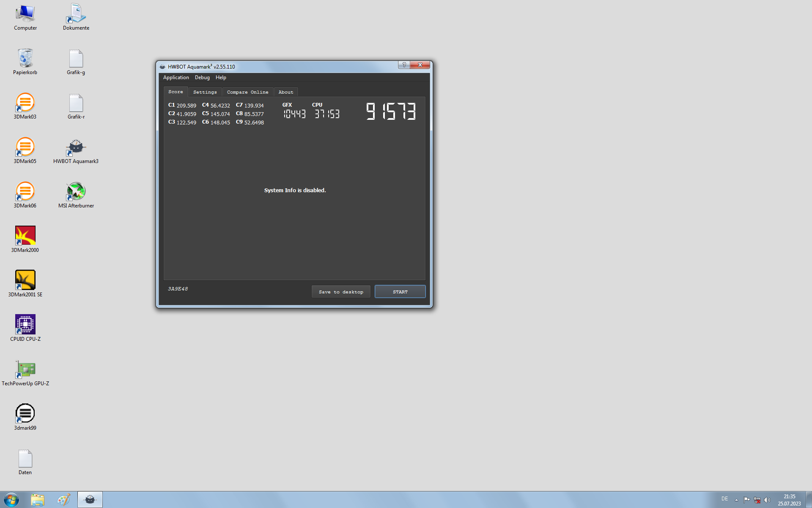Image resolution: width=812 pixels, height=508 pixels.
Task: Close the HWBOT Aquamark window
Action: (420, 65)
